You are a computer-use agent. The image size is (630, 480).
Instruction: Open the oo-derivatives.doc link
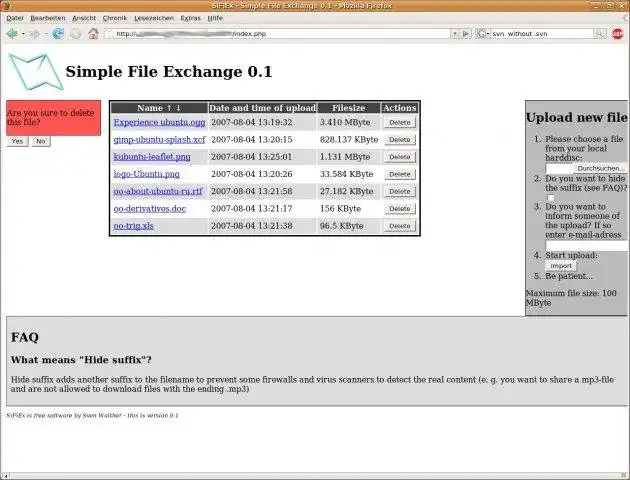(x=149, y=208)
